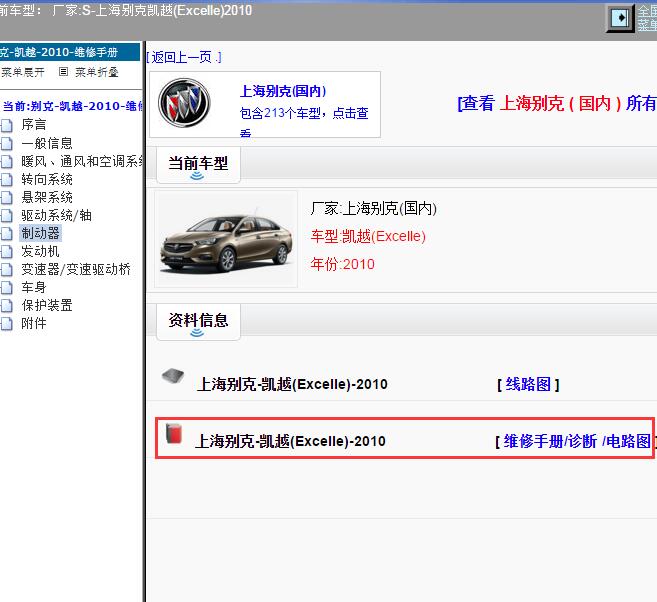657x602 pixels.
Task: Select the 资料信息 tab
Action: click(x=198, y=323)
